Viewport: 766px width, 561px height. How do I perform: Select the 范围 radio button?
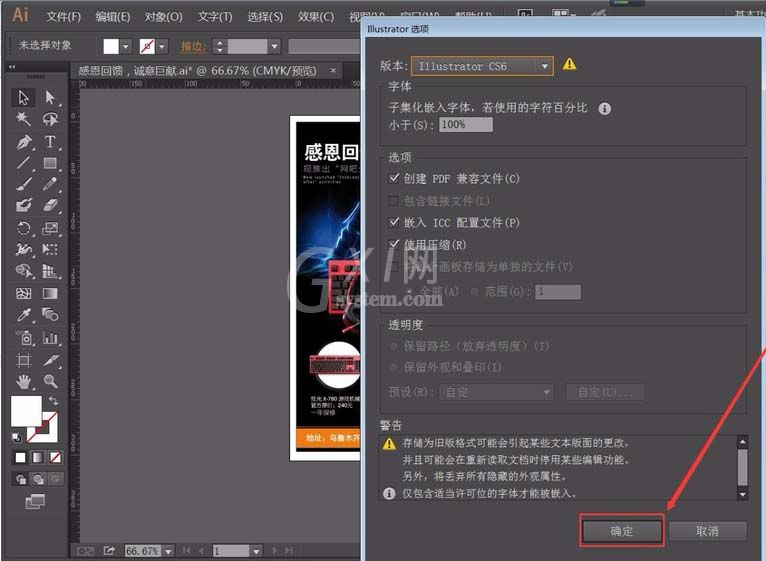(474, 292)
